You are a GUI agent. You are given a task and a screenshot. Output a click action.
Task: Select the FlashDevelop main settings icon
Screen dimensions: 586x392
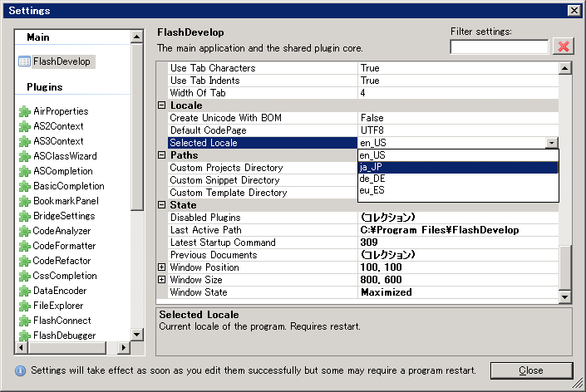[x=25, y=61]
